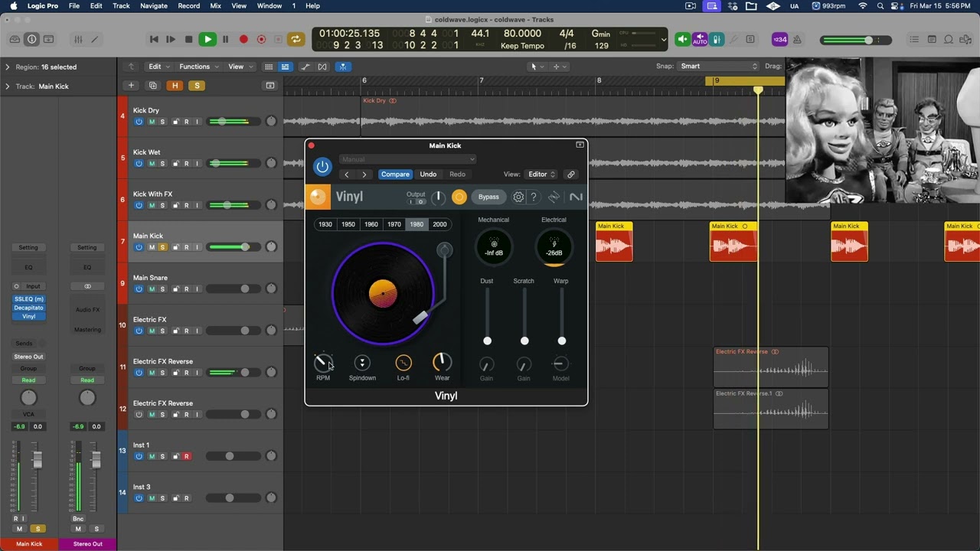Toggle power on Main Snare track
980x551 pixels.
(x=139, y=289)
